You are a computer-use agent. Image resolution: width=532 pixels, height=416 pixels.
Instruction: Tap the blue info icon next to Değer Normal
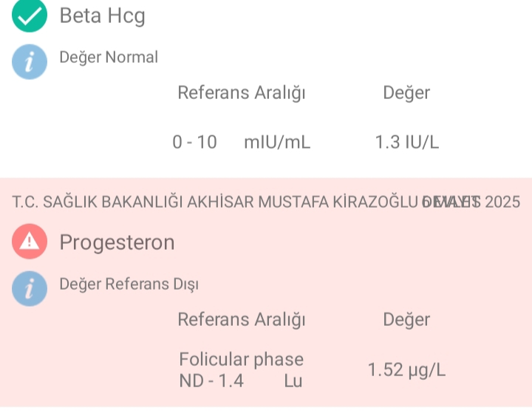click(30, 62)
